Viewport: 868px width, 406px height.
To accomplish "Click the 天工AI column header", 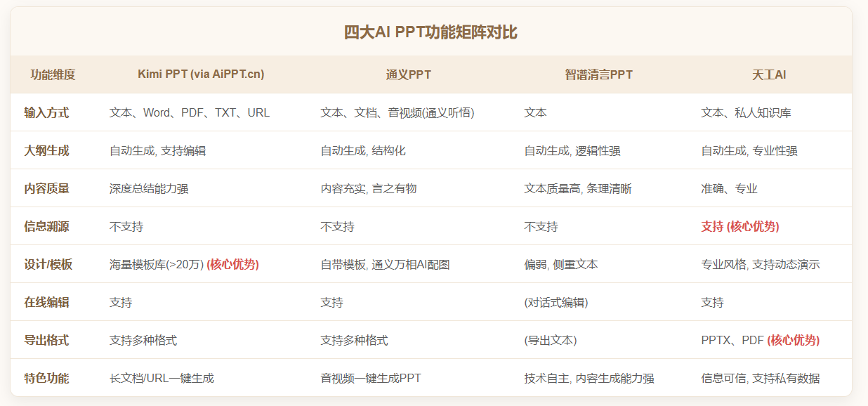I will tap(768, 74).
